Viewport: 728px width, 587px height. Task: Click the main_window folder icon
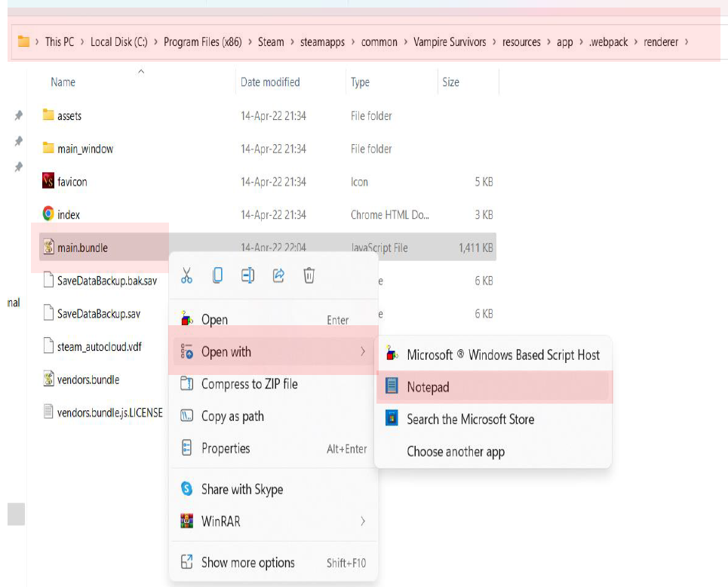pos(48,148)
